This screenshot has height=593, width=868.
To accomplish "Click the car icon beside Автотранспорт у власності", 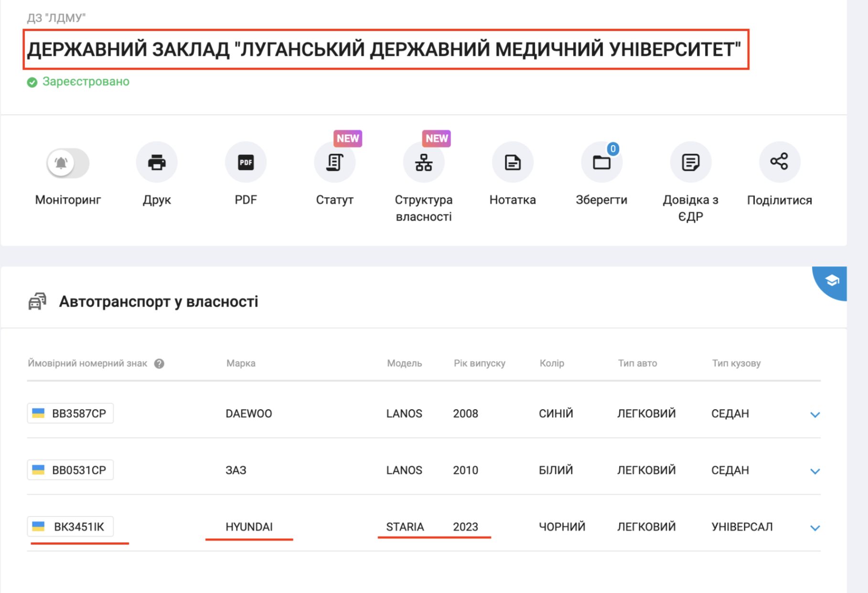I will [x=37, y=301].
